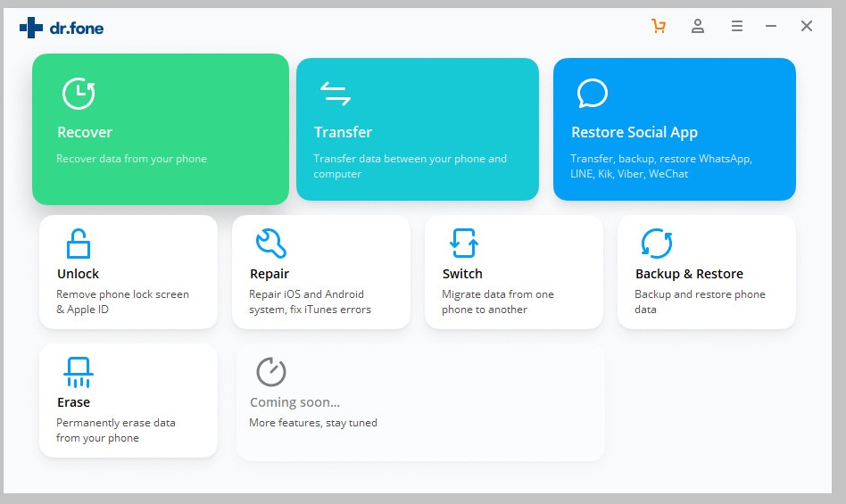Click 'Permanently erase data' description
Screen dimensions: 846x504
[x=116, y=430]
